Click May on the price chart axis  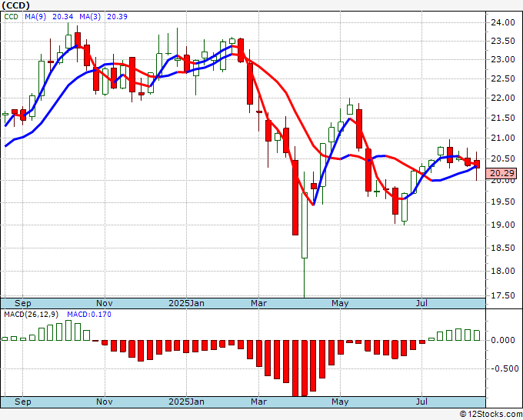coord(340,303)
